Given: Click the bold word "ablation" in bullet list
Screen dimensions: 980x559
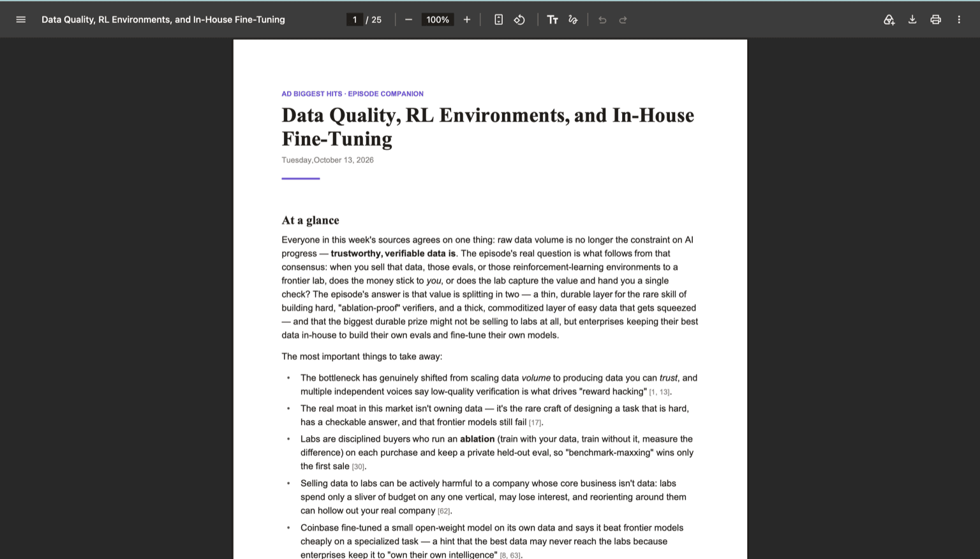Looking at the screenshot, I should [477, 439].
